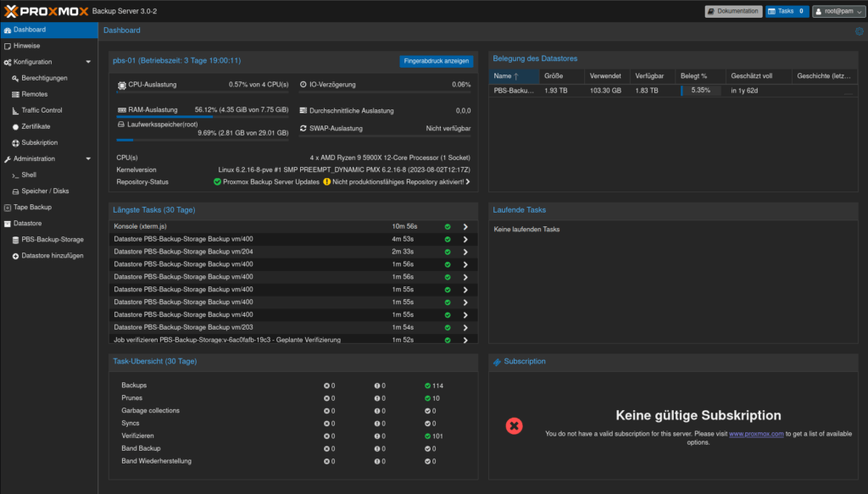The image size is (868, 494).
Task: Click green status check of Konsole task
Action: 448,227
